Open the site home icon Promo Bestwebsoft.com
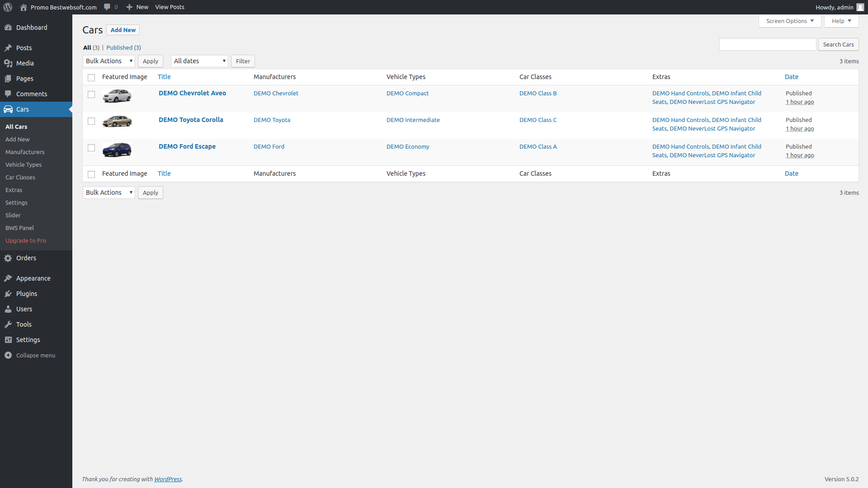 click(x=24, y=7)
